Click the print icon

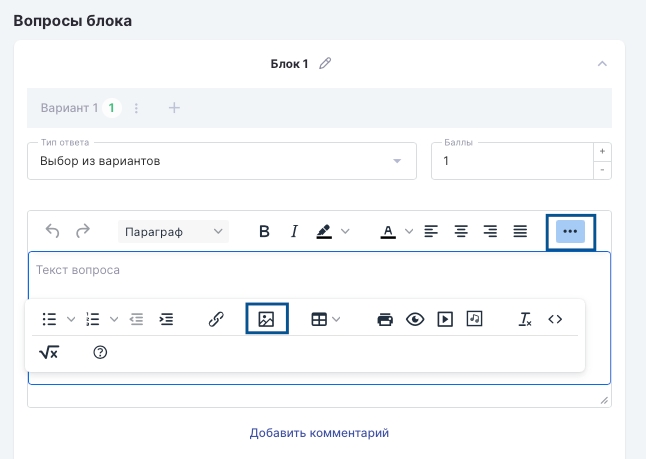(385, 319)
